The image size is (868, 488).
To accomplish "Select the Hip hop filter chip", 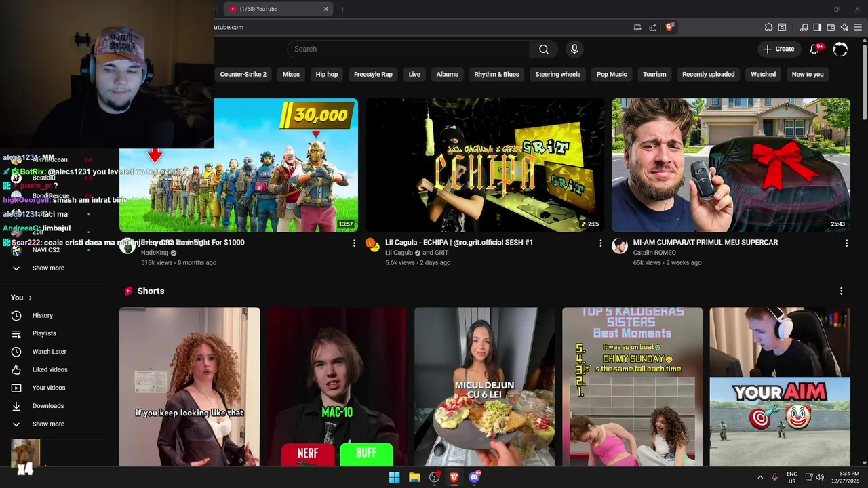I will tap(326, 74).
